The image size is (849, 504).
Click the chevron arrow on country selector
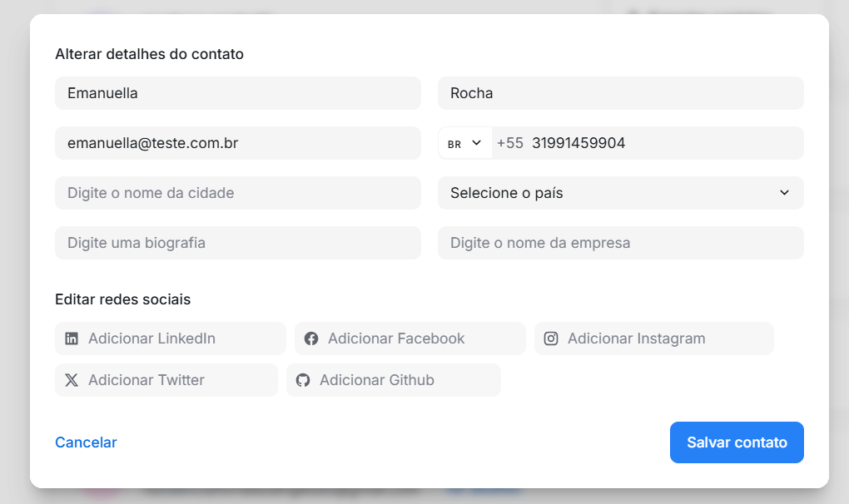[x=784, y=193]
